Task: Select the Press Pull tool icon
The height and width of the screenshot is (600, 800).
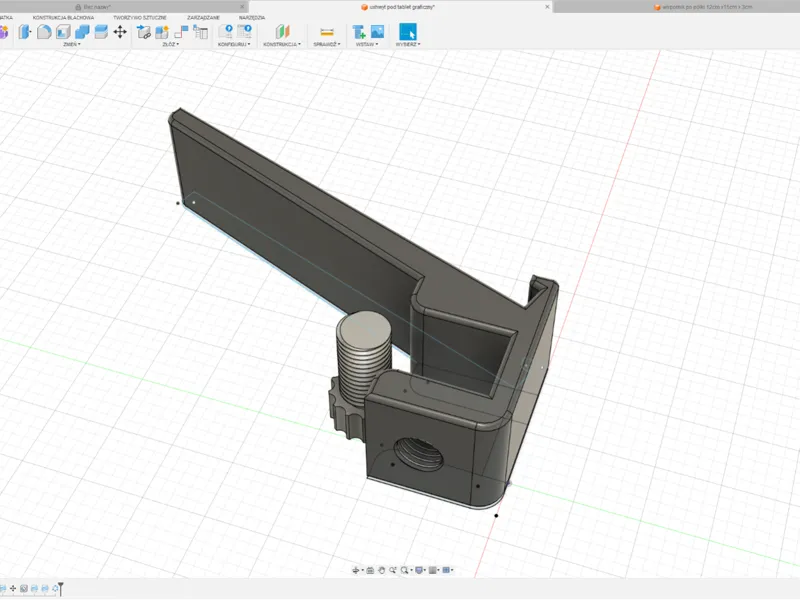Action: 24,32
